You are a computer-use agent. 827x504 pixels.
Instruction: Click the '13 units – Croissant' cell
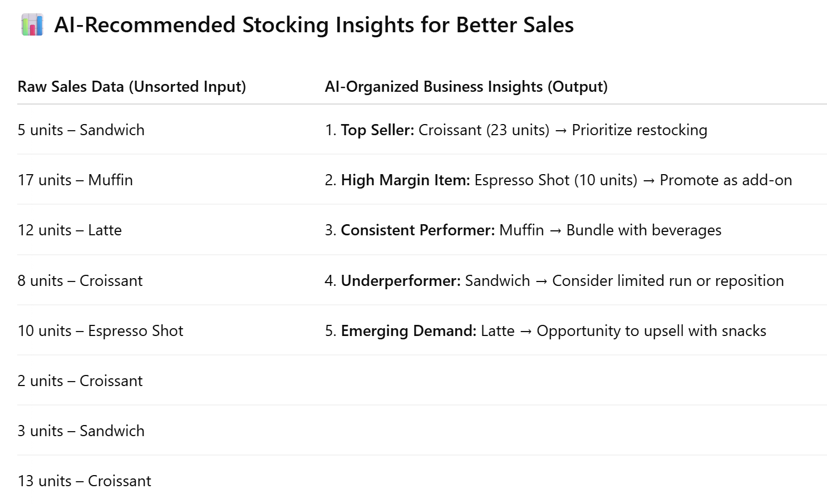(84, 481)
